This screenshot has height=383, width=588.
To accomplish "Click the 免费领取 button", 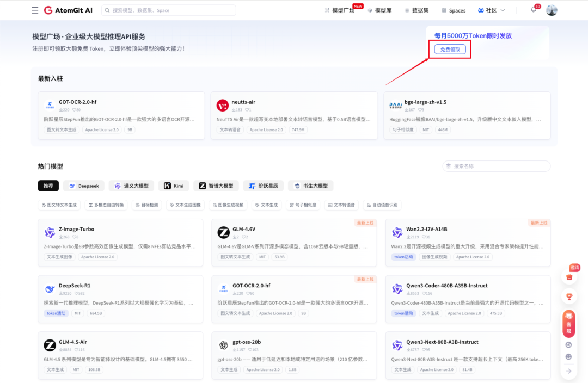I will (450, 50).
